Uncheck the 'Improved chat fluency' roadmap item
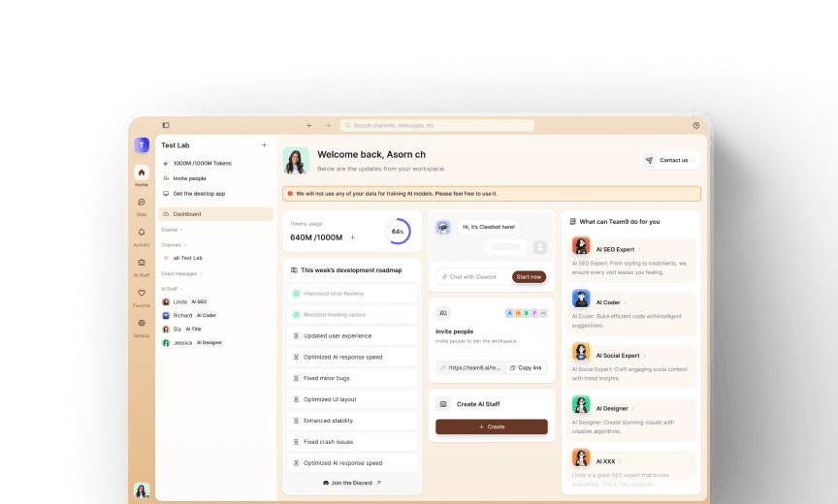This screenshot has width=838, height=504. pos(296,293)
